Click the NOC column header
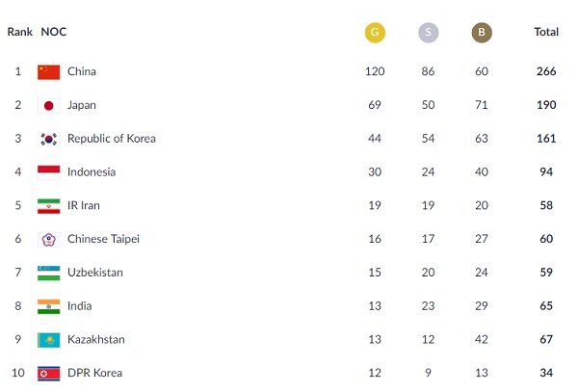 [54, 32]
